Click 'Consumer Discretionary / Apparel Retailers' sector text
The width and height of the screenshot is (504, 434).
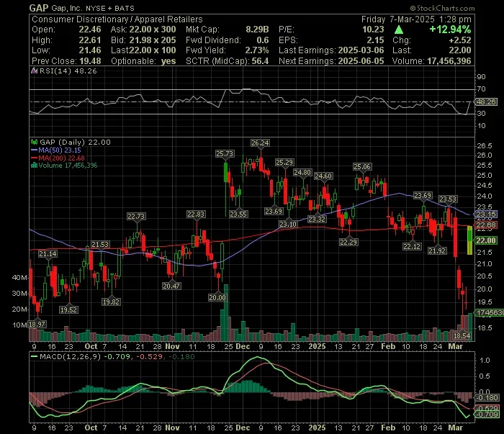pyautogui.click(x=117, y=19)
